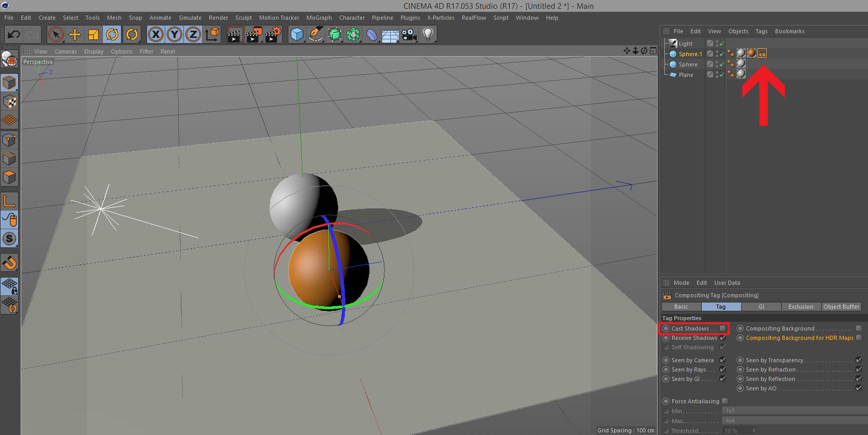
Task: Disable the Receive Shadows checkbox
Action: click(723, 338)
